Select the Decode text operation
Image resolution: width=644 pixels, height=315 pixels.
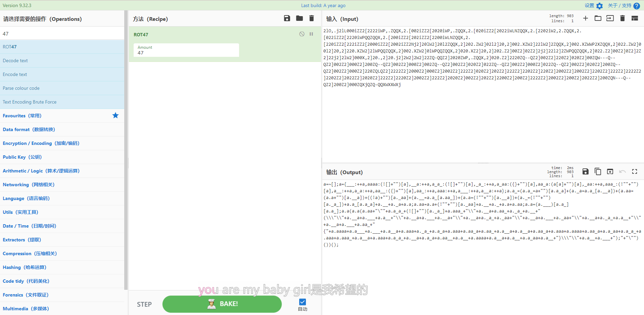point(62,61)
